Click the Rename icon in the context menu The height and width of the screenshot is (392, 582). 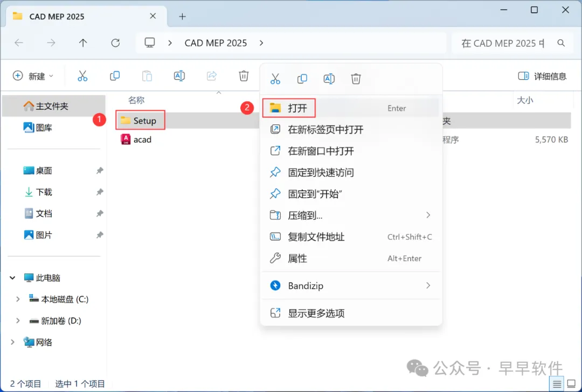pos(329,79)
